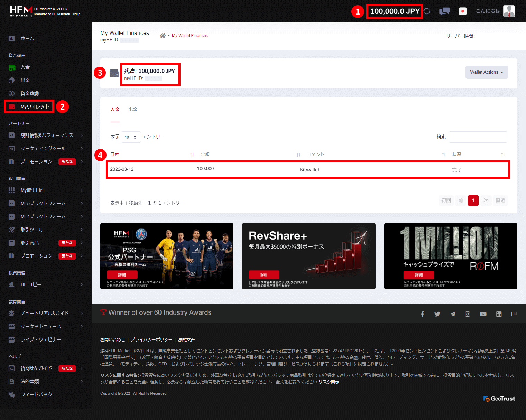Viewport: 526px width, 420px height.
Task: Open the entries-per-page selector showing 10
Action: (130, 137)
